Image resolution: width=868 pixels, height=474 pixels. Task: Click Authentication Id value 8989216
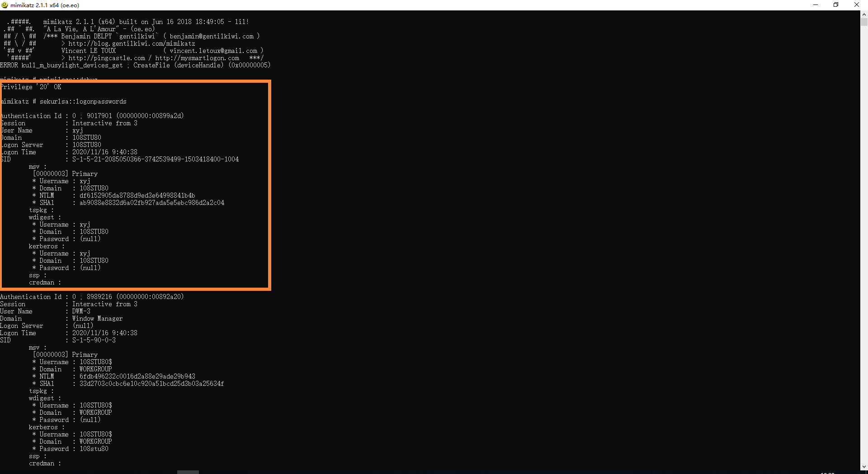point(99,297)
